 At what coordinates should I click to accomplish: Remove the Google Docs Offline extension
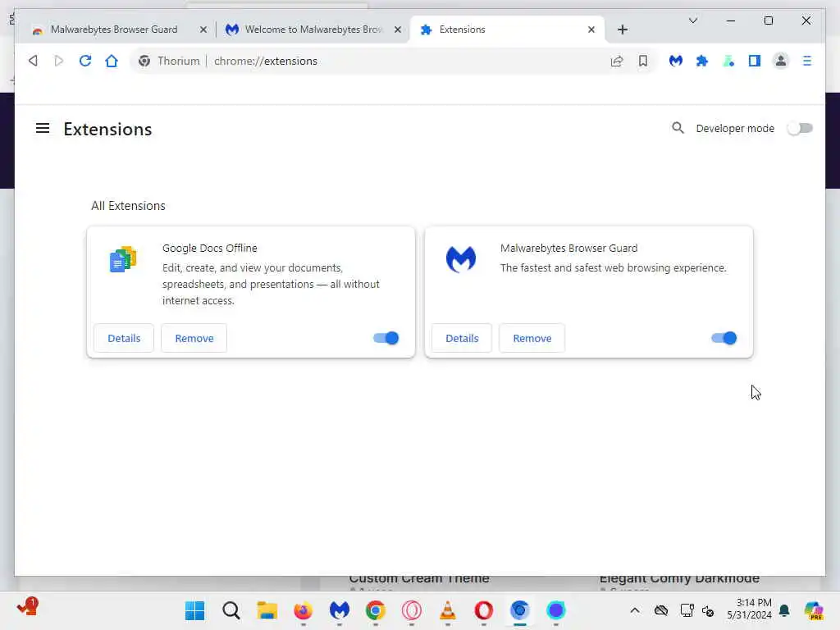point(194,338)
